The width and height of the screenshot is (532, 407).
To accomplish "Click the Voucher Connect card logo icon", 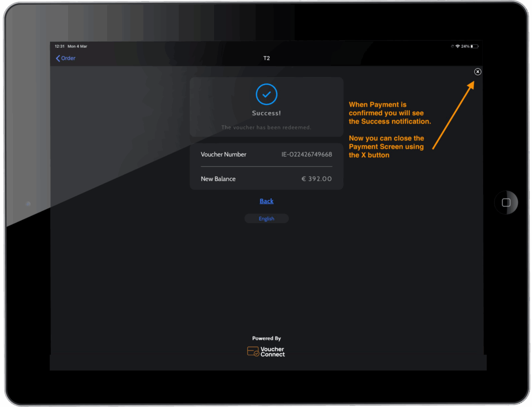I will pos(253,351).
